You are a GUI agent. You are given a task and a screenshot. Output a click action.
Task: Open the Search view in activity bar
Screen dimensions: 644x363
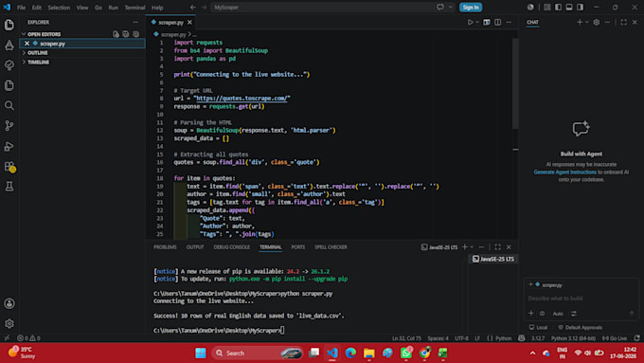(9, 105)
